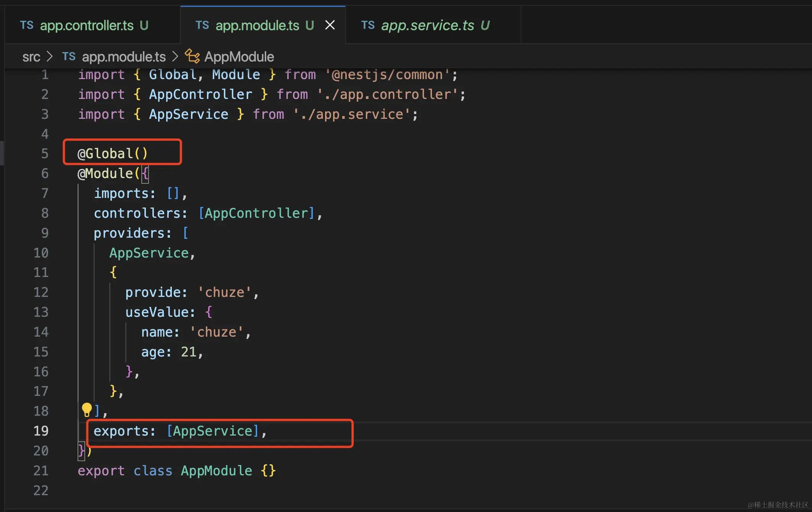This screenshot has width=812, height=512.
Task: Switch to app.controller.ts tab
Action: point(87,25)
